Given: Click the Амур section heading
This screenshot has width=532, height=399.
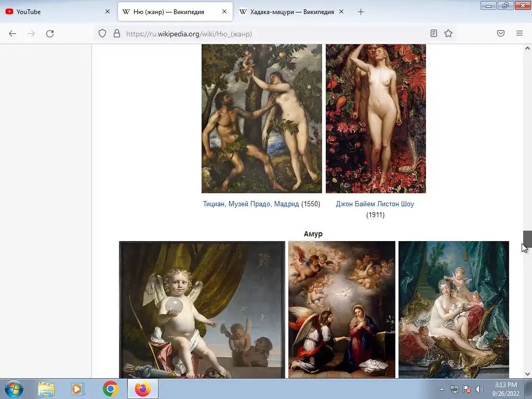Looking at the screenshot, I should [313, 234].
